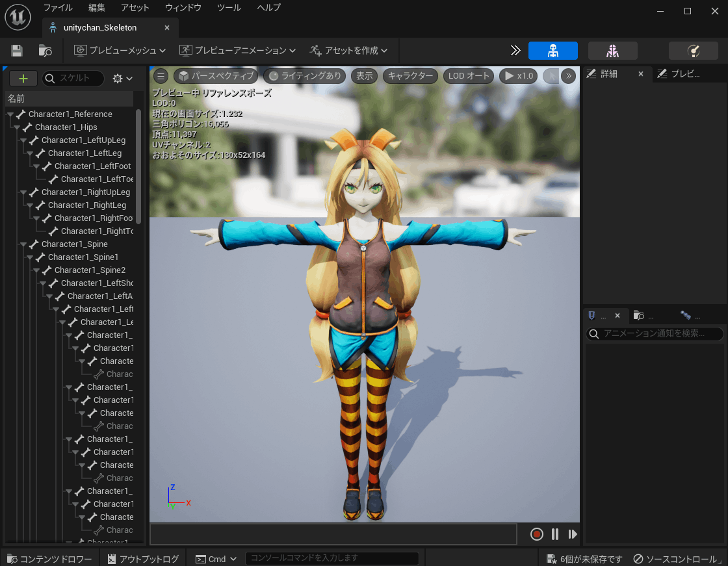Open skeleton tree settings gear dropdown
Screen dimensions: 728x566
pyautogui.click(x=123, y=79)
